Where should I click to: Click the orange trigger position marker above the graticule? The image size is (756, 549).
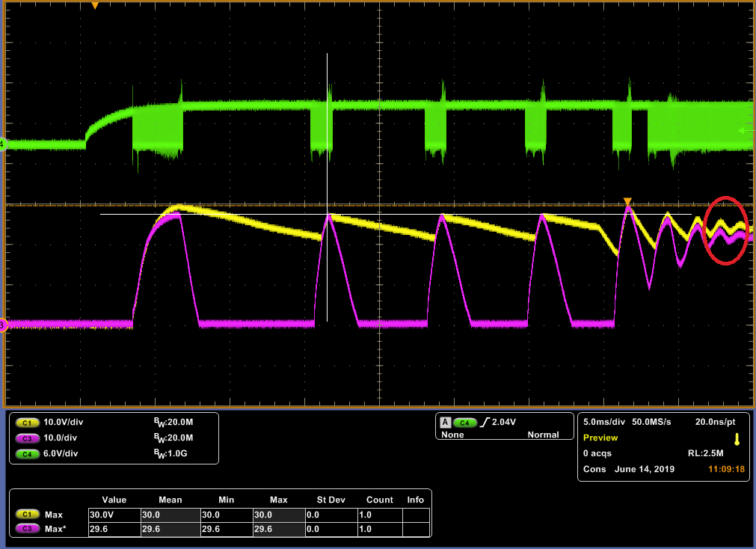click(x=95, y=6)
